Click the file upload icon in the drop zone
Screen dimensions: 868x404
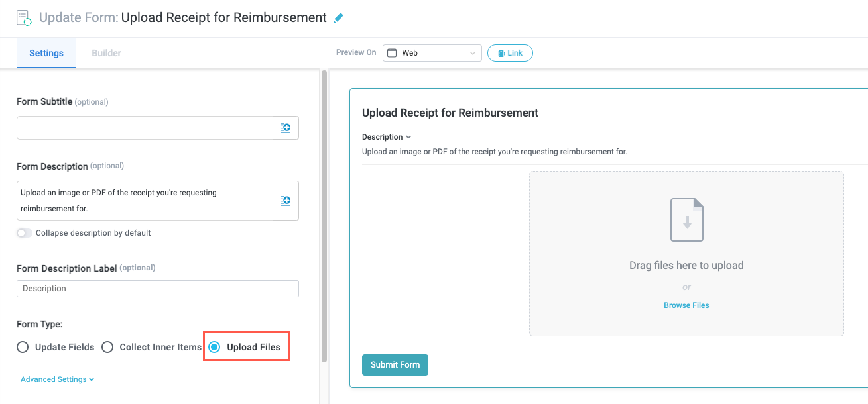point(686,220)
